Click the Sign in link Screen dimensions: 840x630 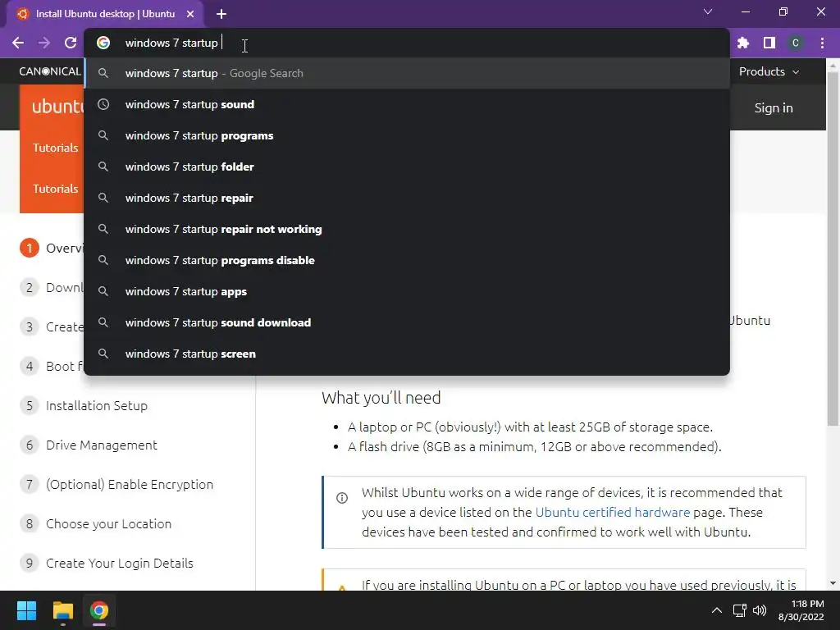click(x=774, y=107)
